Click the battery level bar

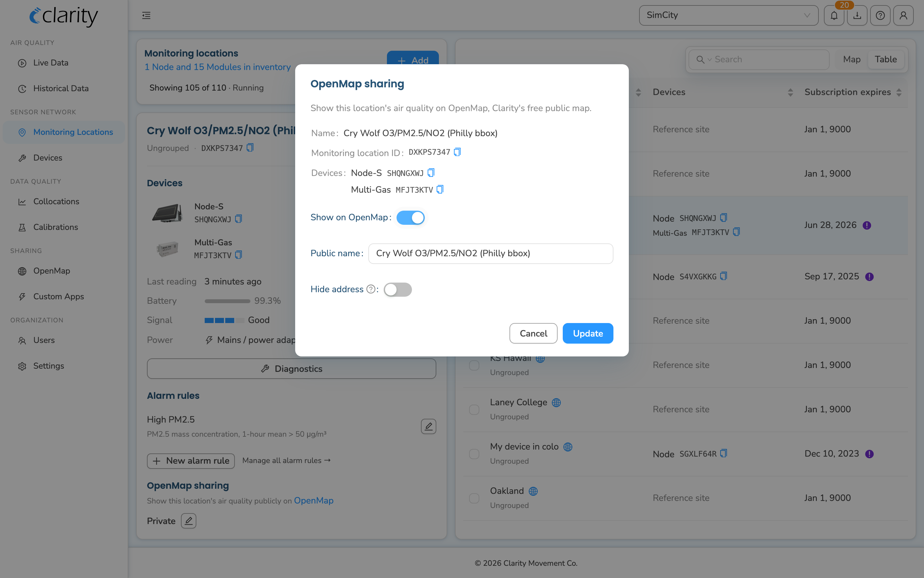pyautogui.click(x=227, y=301)
